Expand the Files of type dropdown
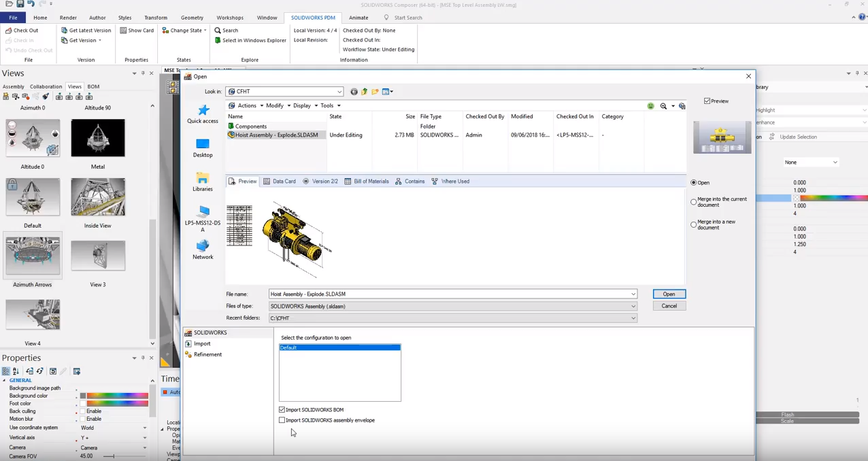Screen dimensions: 868x461 (633, 307)
